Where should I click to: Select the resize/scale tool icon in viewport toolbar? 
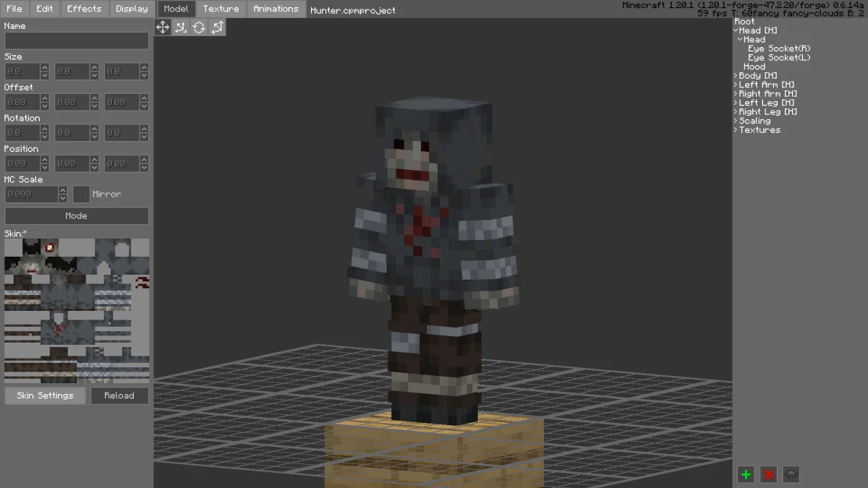[x=181, y=27]
